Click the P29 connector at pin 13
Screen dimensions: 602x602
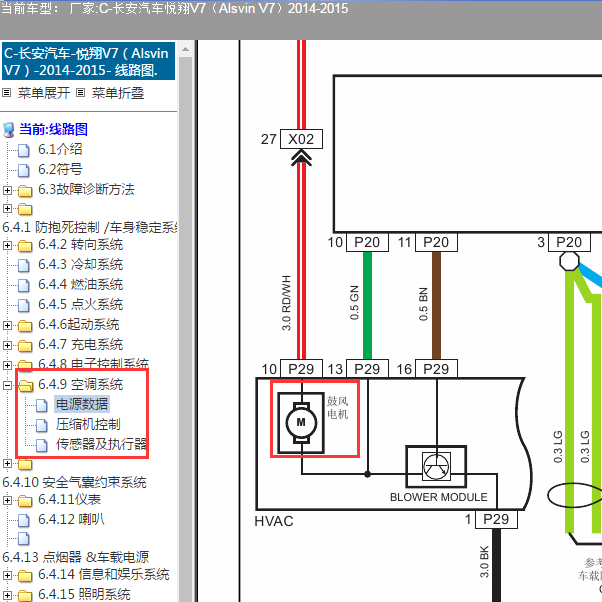(367, 369)
